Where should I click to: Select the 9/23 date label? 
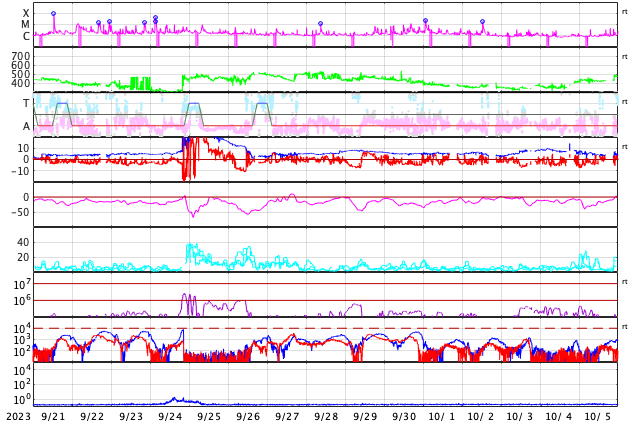click(131, 417)
